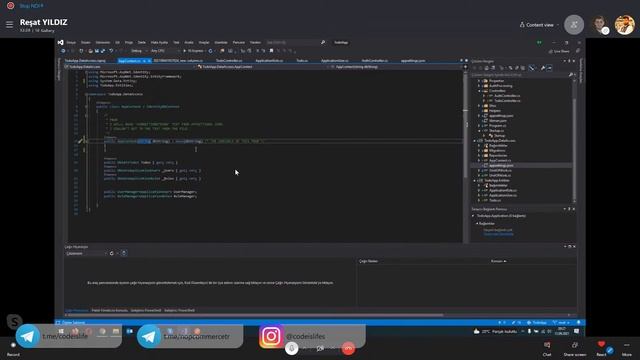
Task: Open the Windows notification center icon
Action: (576, 331)
